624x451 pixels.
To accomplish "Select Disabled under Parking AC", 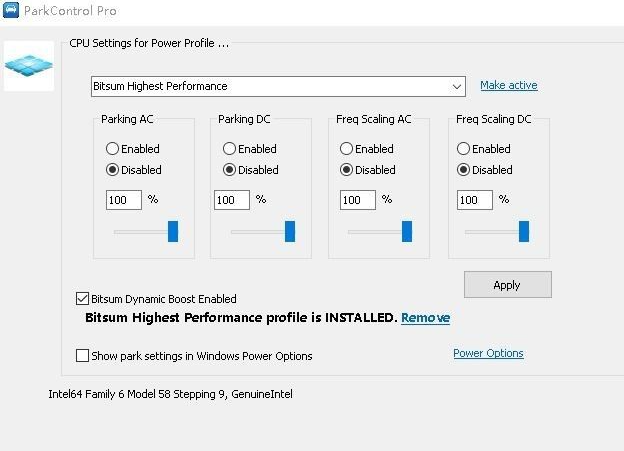I will (113, 170).
